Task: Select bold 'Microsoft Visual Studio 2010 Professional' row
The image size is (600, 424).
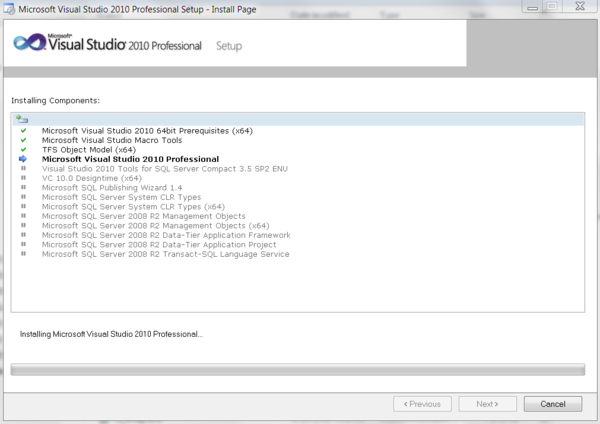Action: [x=130, y=159]
